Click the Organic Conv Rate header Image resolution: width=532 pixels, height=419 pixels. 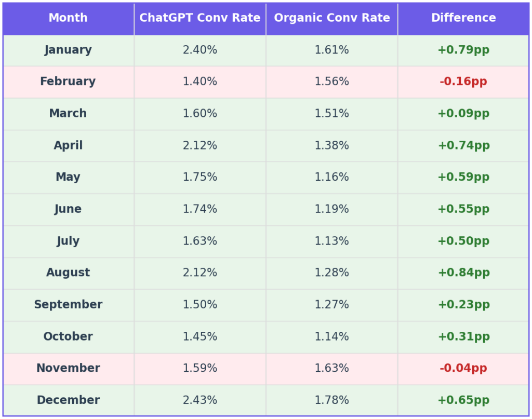332,18
